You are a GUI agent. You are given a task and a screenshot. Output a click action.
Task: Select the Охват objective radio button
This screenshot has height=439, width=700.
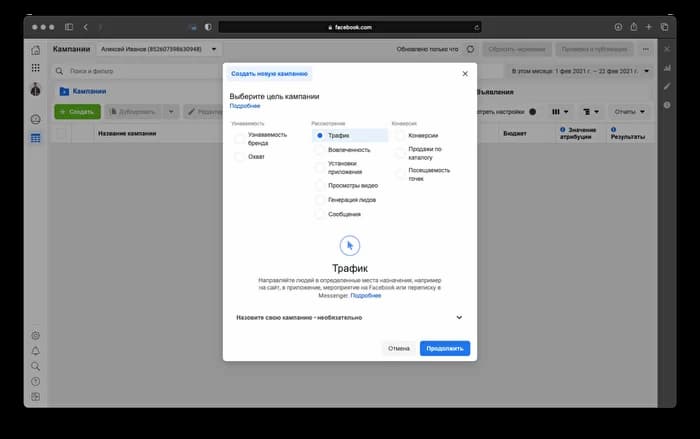point(239,156)
